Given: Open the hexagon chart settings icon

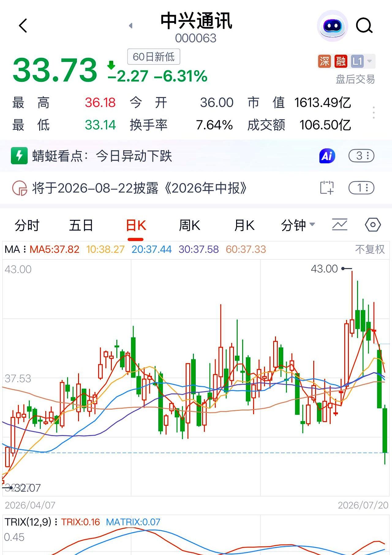Looking at the screenshot, I should point(373,225).
